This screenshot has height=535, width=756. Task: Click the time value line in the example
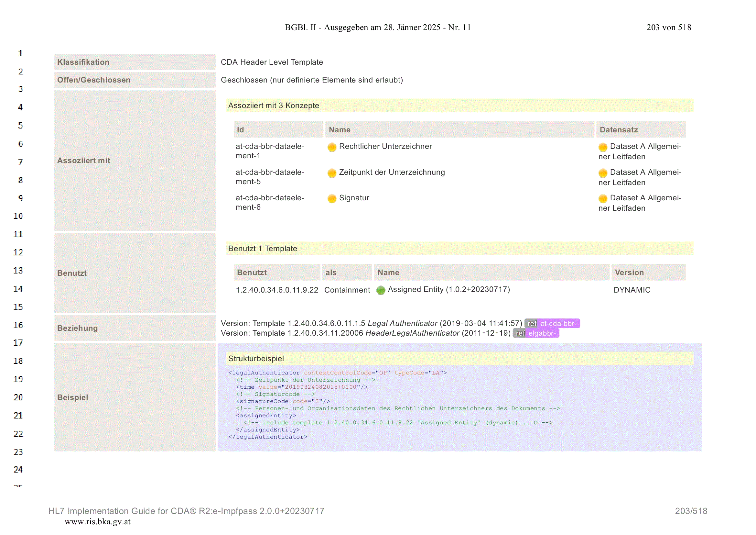302,387
